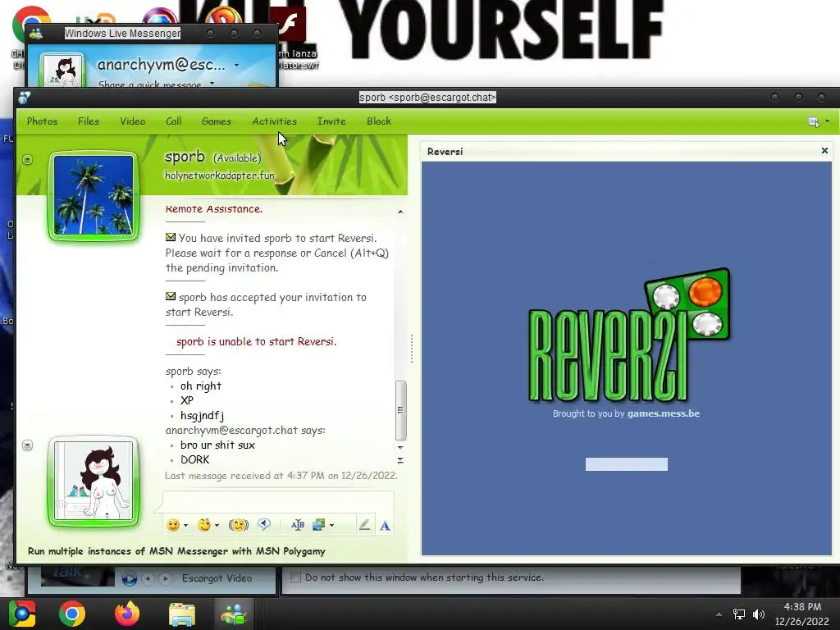The width and height of the screenshot is (840, 630).
Task: Click the 'Last message received' status line
Action: (x=281, y=476)
